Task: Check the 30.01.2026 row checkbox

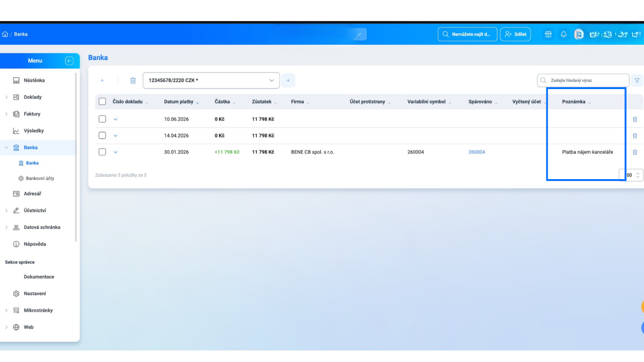Action: coord(102,152)
